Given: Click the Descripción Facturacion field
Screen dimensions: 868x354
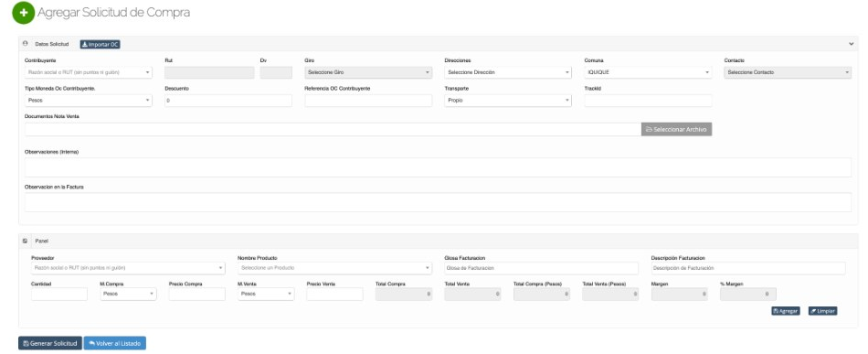Looking at the screenshot, I should (x=748, y=268).
